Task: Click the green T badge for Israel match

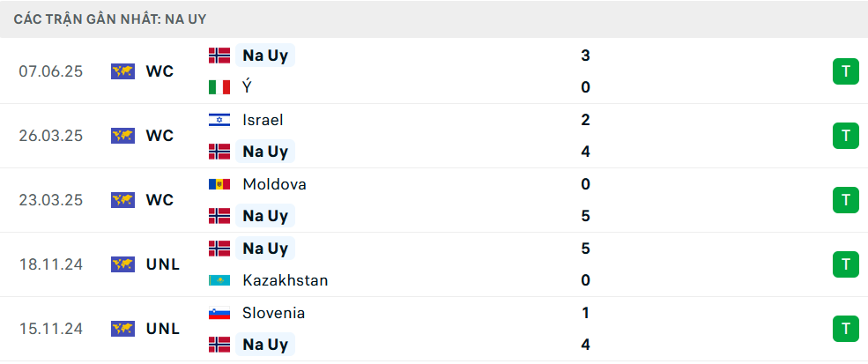Action: point(845,136)
